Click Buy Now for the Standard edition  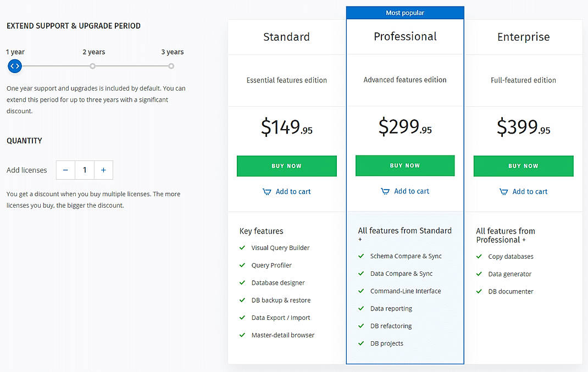coord(286,165)
